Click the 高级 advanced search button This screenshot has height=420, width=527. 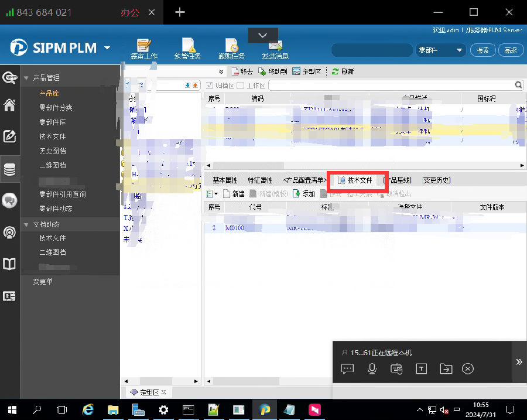click(510, 50)
